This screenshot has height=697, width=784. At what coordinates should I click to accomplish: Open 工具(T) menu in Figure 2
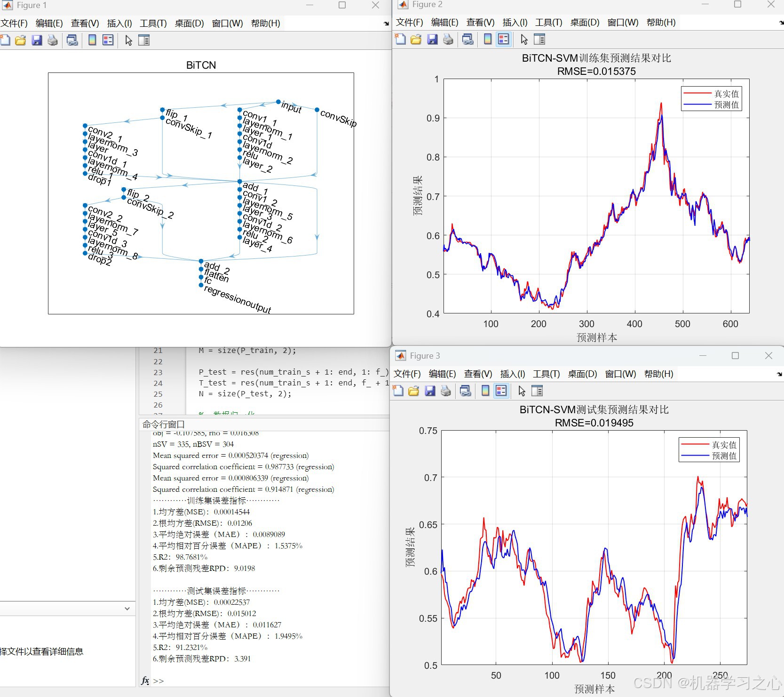coord(549,23)
